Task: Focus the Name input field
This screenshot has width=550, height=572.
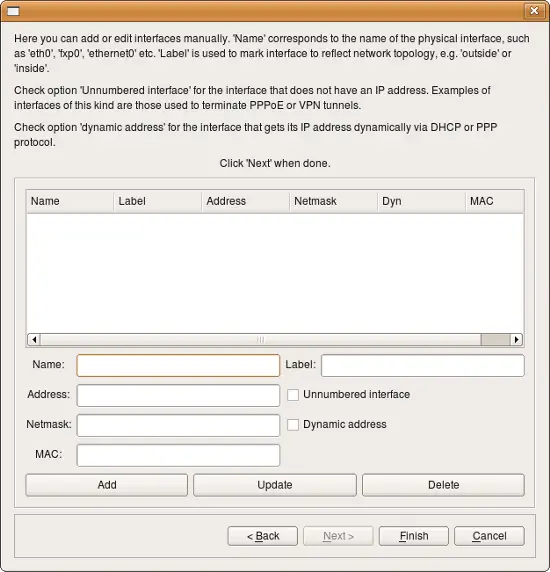Action: (178, 365)
